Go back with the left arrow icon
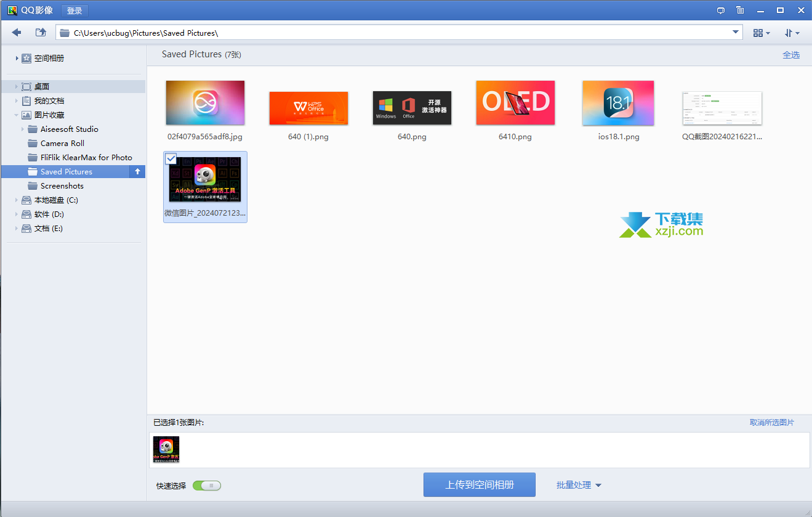812x517 pixels. tap(17, 33)
